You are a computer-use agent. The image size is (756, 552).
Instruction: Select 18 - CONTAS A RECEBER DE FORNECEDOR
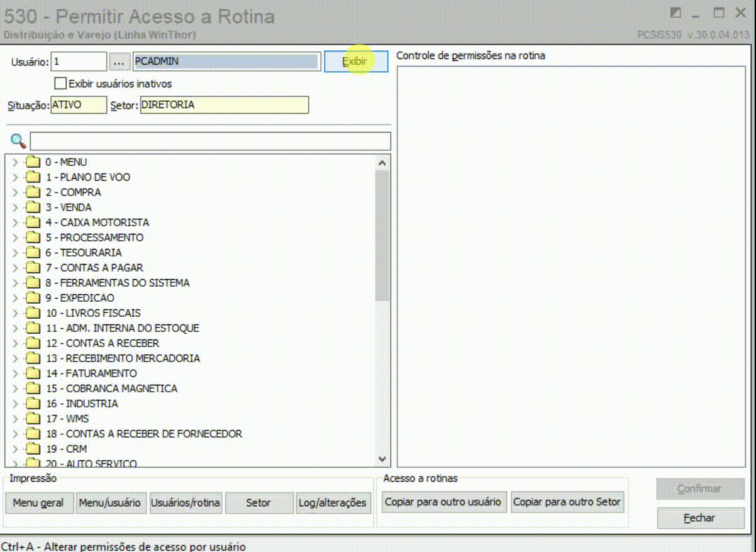pos(144,434)
